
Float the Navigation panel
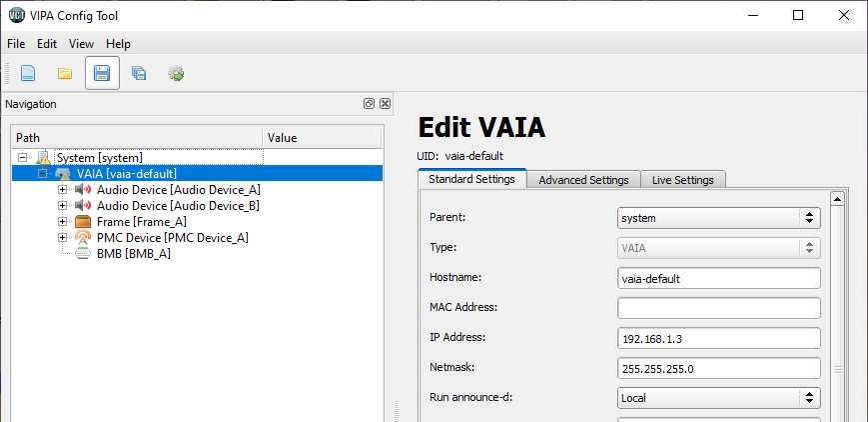370,104
